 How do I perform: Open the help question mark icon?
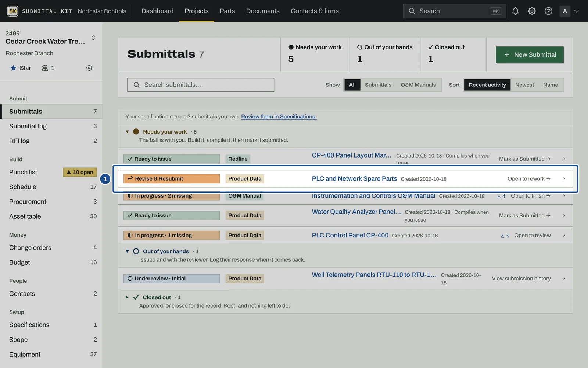coord(548,11)
